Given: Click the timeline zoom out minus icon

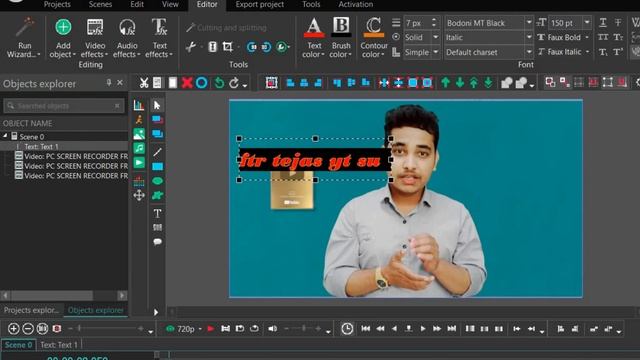Looking at the screenshot, I should (x=28, y=329).
